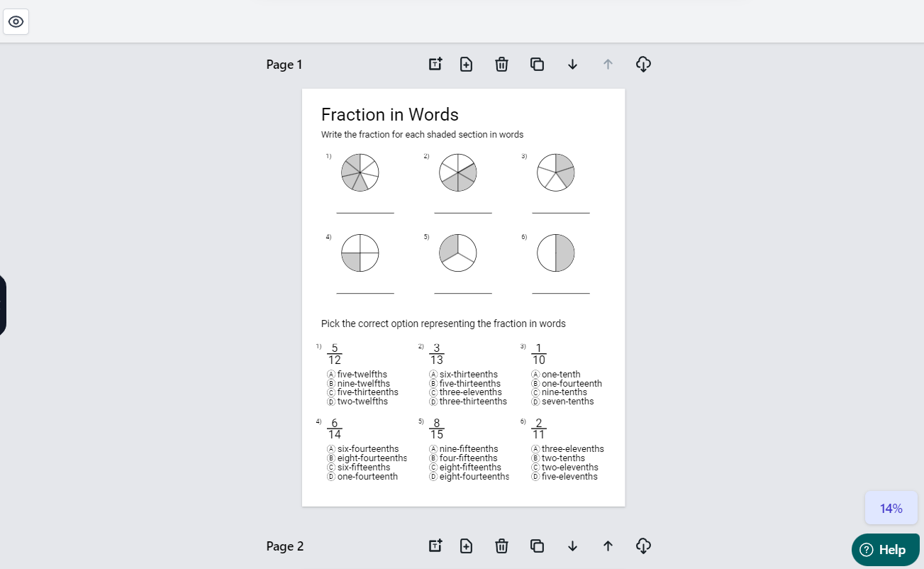Expand the collapsed left edge panel

(x=2, y=305)
